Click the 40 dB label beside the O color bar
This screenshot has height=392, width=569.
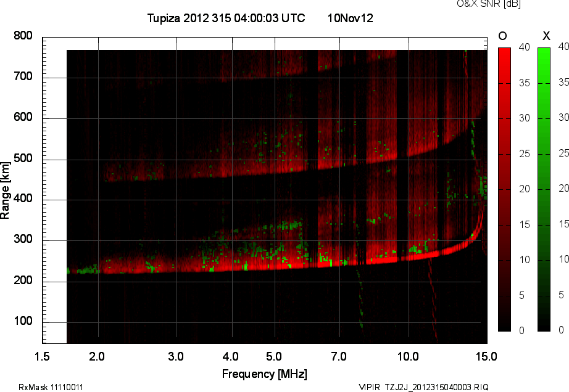(525, 47)
